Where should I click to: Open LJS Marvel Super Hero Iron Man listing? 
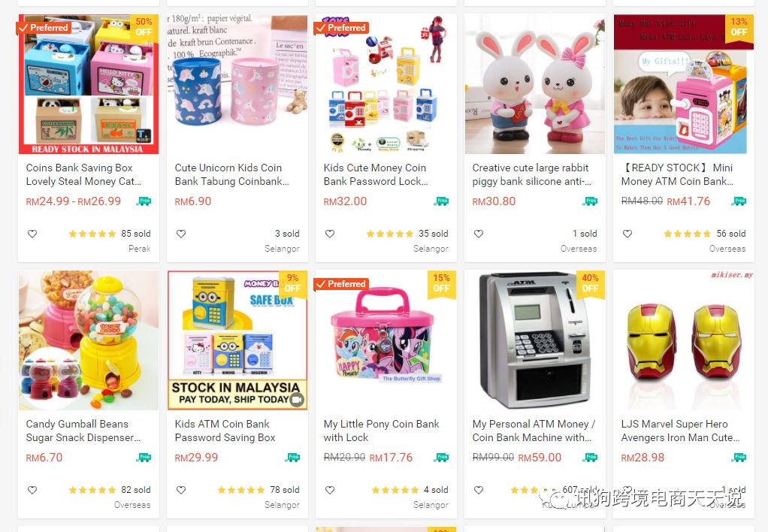point(680,431)
